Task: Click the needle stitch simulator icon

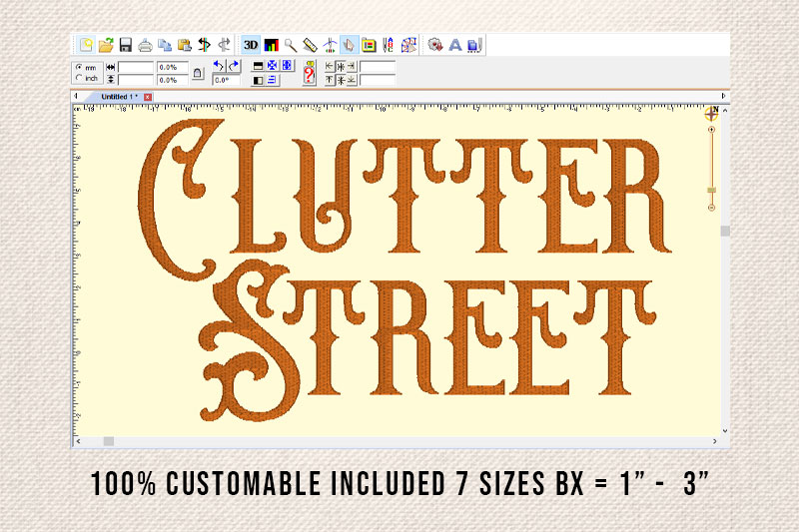Action: point(330,45)
